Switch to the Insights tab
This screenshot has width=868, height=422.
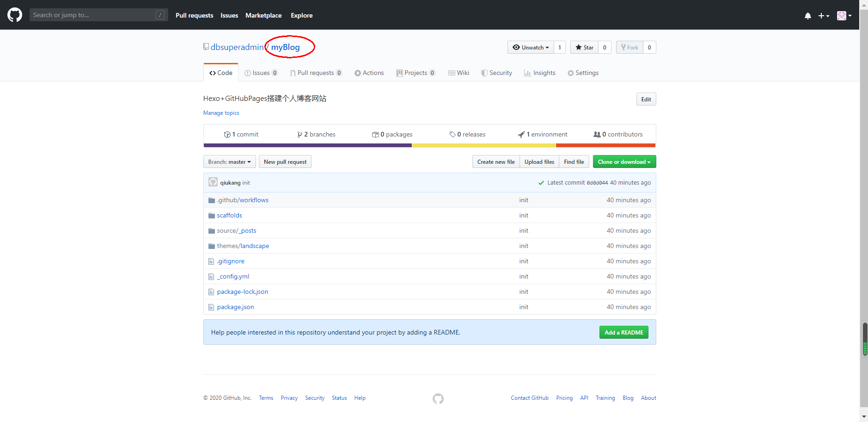pyautogui.click(x=540, y=73)
